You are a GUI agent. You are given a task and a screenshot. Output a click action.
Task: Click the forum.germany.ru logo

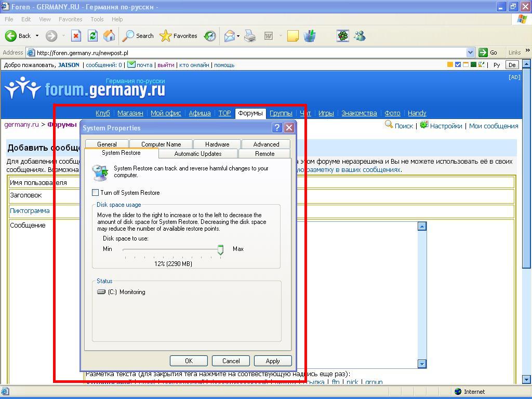click(85, 87)
